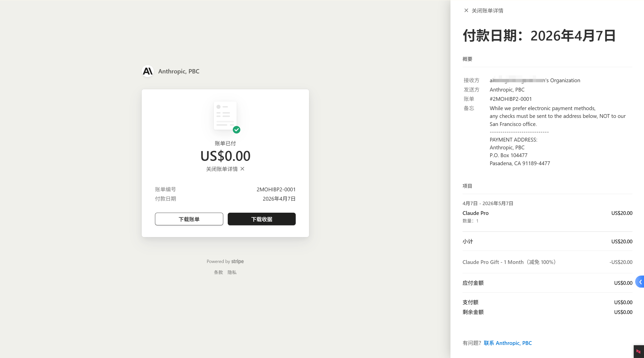This screenshot has width=644, height=358.
Task: Click the invoice number 2MOHIBP2-0001 on card
Action: [x=276, y=189]
